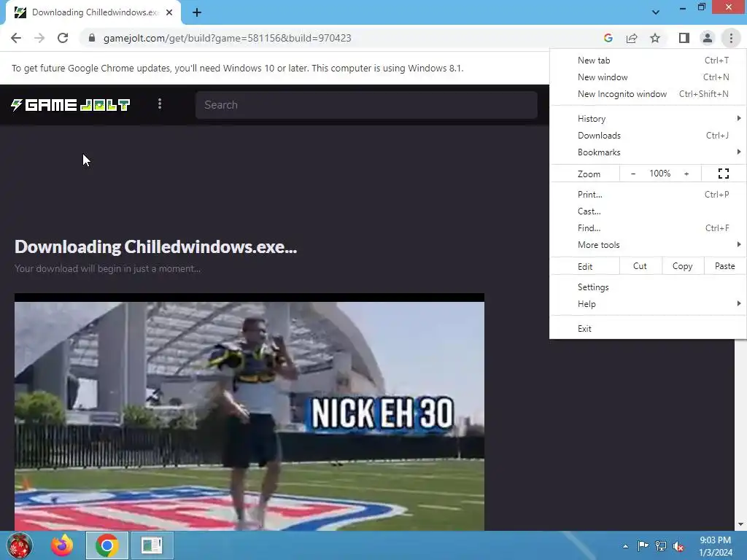Click the Action Center flag icon

(x=643, y=545)
